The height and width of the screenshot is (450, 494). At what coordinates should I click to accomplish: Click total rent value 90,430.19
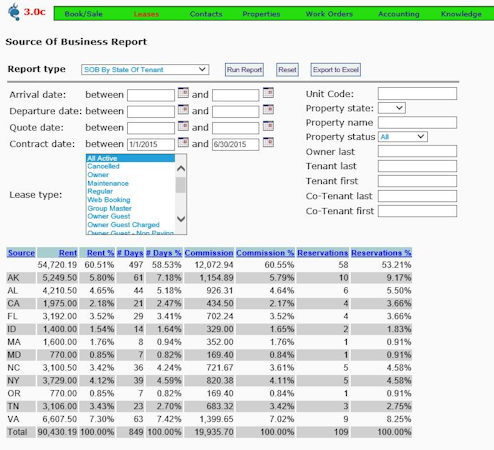click(x=57, y=432)
